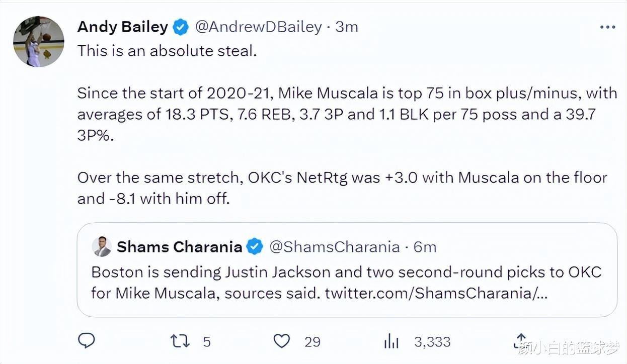The image size is (627, 364).
Task: Share tweet using the share icon
Action: click(x=520, y=341)
